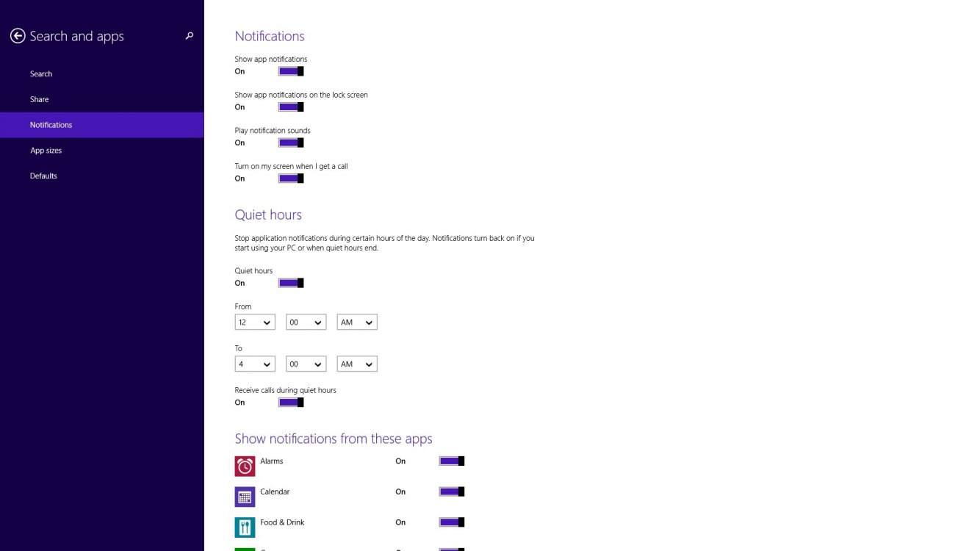
Task: Click the search magnifier icon
Action: 190,35
